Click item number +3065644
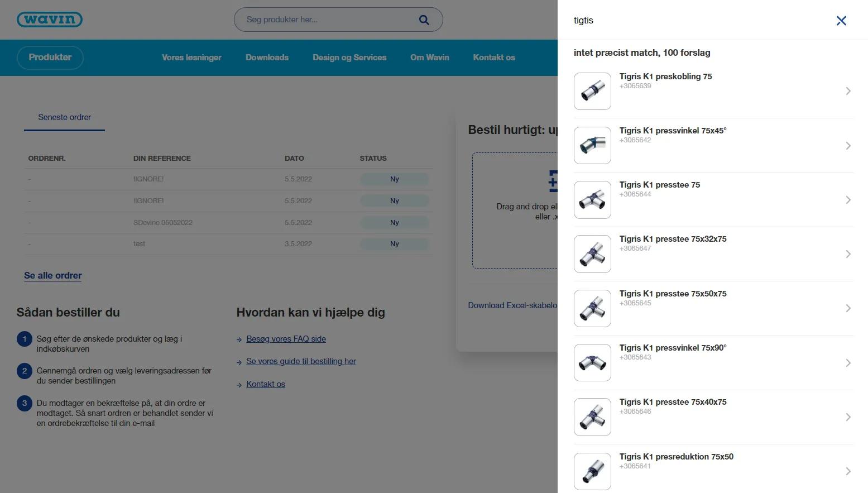Image resolution: width=868 pixels, height=493 pixels. click(x=635, y=194)
